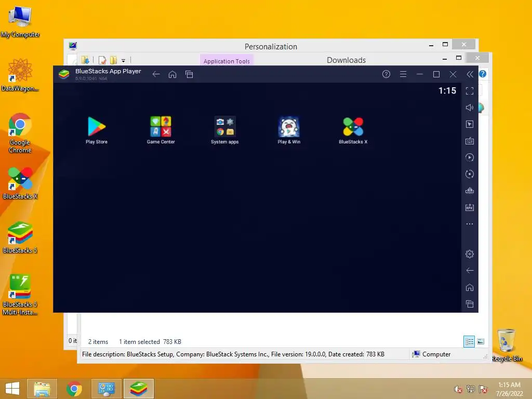
Task: Open the keyboard controls icon in sidebar
Action: click(470, 141)
